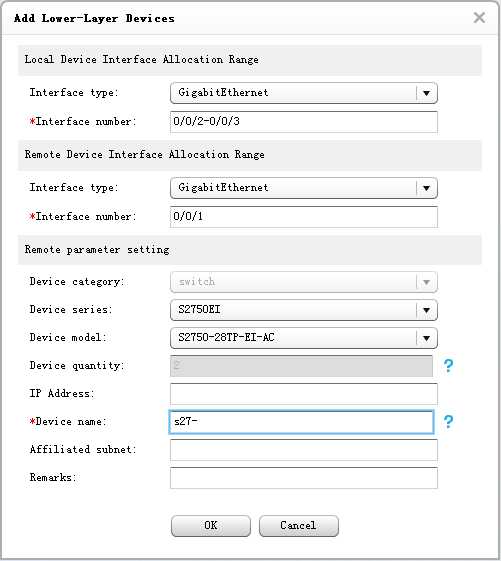Confirm with the OK button

coord(211,526)
